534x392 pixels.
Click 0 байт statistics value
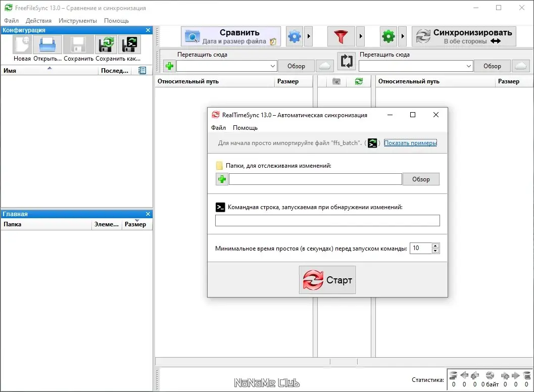pyautogui.click(x=490, y=384)
